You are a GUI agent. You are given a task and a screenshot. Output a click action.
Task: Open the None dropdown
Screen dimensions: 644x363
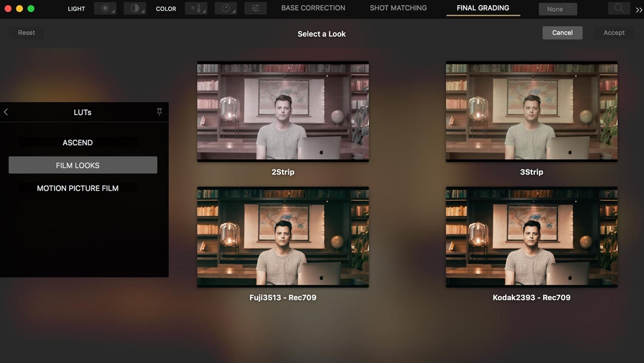coord(558,9)
